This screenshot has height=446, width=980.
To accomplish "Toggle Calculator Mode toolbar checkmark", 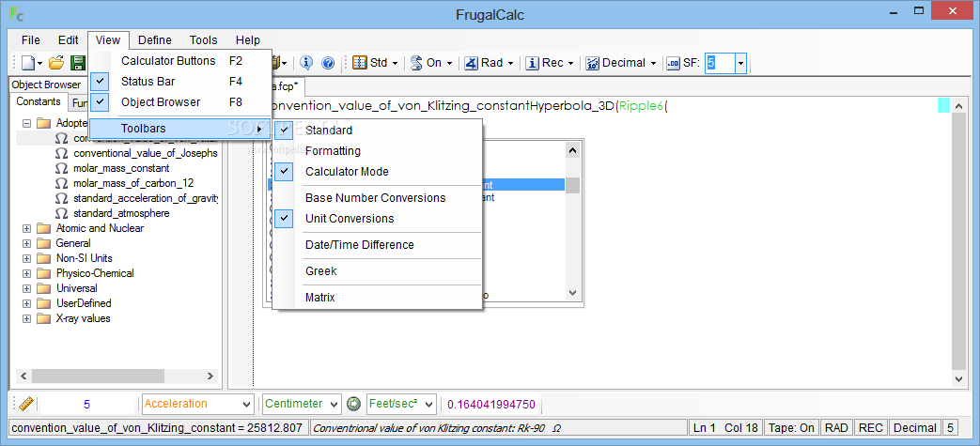I will pos(284,171).
